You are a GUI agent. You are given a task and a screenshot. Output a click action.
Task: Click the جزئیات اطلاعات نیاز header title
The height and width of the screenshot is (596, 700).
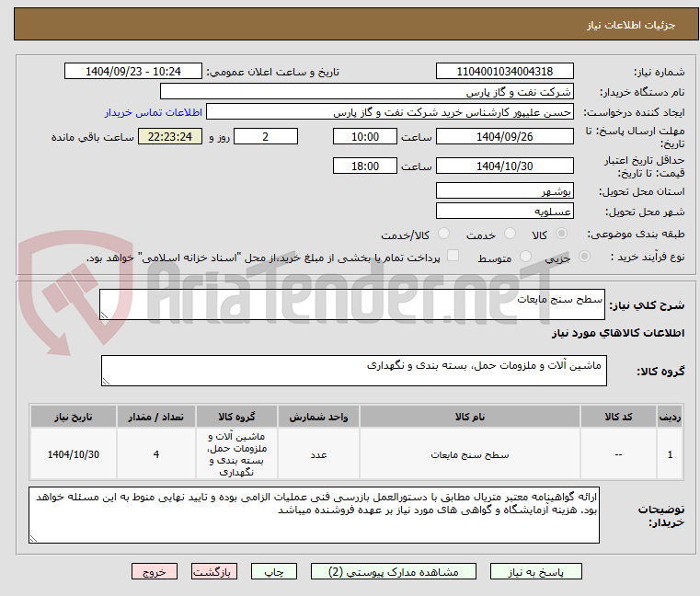coord(631,25)
